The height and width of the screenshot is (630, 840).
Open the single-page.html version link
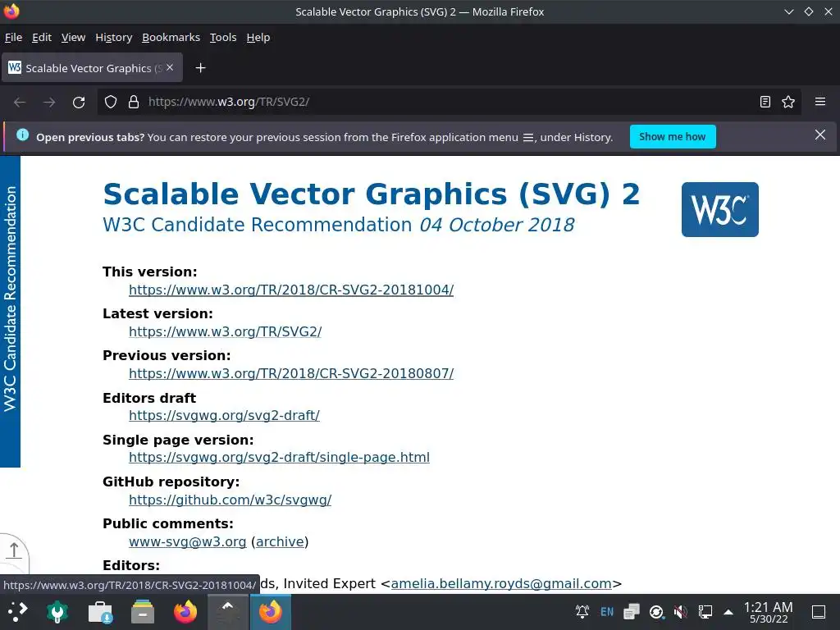tap(279, 457)
